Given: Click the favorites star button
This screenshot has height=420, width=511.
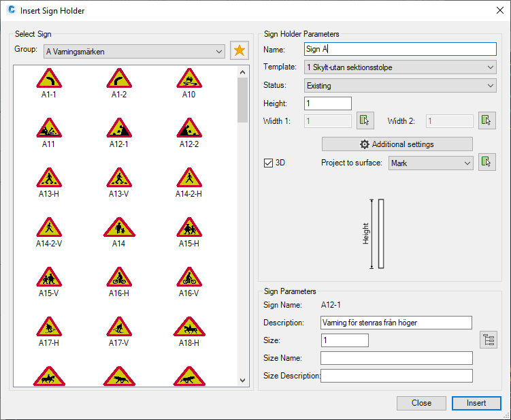Looking at the screenshot, I should pyautogui.click(x=240, y=50).
